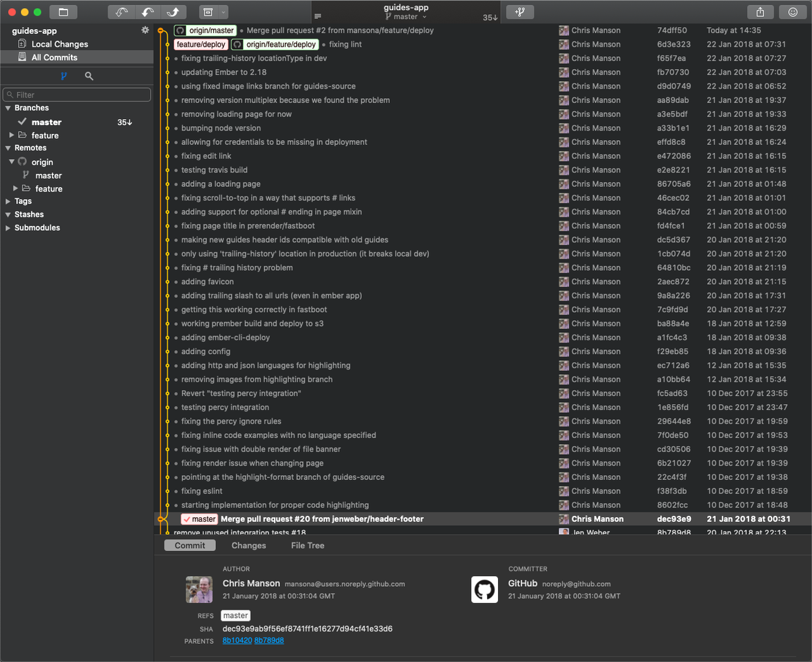
Task: Click the origin/master ref label
Action: pyautogui.click(x=205, y=30)
